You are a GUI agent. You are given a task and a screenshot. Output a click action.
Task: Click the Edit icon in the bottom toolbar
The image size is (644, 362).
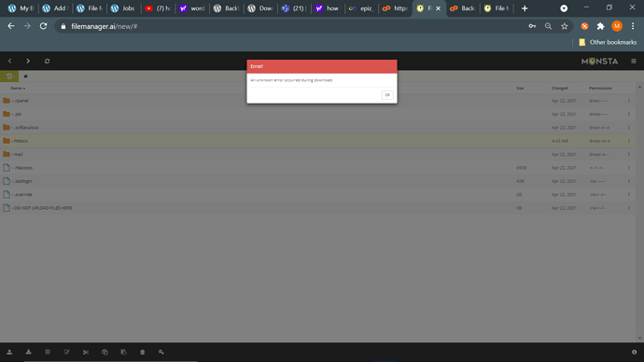(66, 352)
